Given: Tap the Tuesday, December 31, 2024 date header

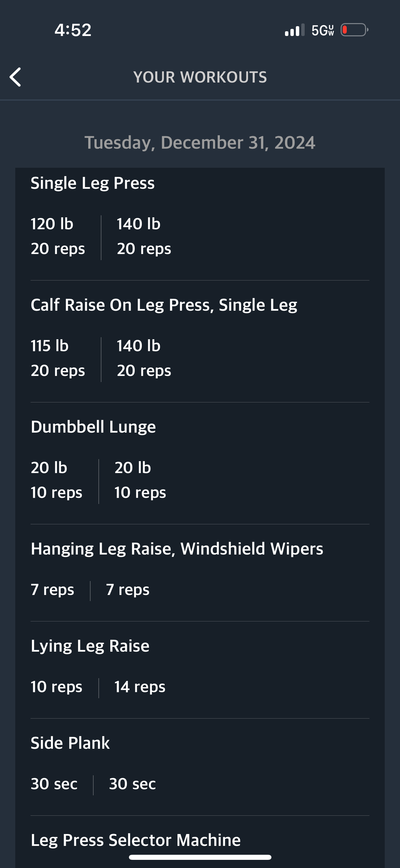Looking at the screenshot, I should click(x=200, y=142).
